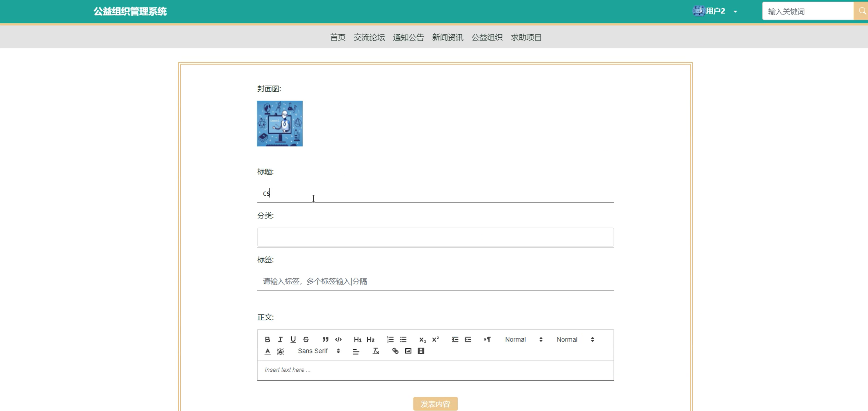Toggle bullet list formatting
This screenshot has width=868, height=411.
[x=403, y=339]
